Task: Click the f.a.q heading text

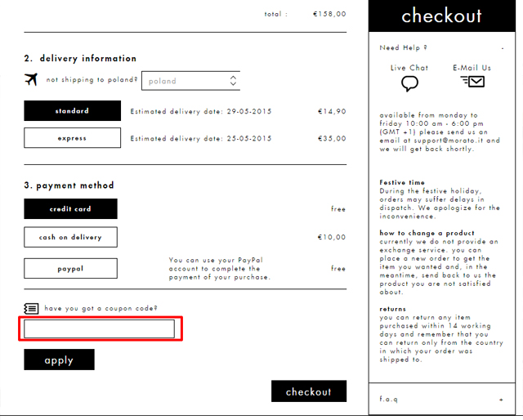Action: coord(388,400)
